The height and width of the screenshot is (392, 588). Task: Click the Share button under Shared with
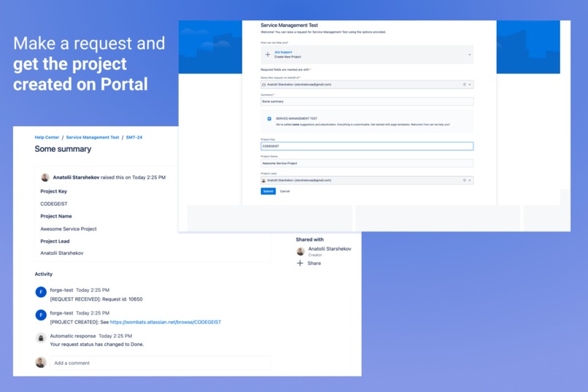[314, 264]
